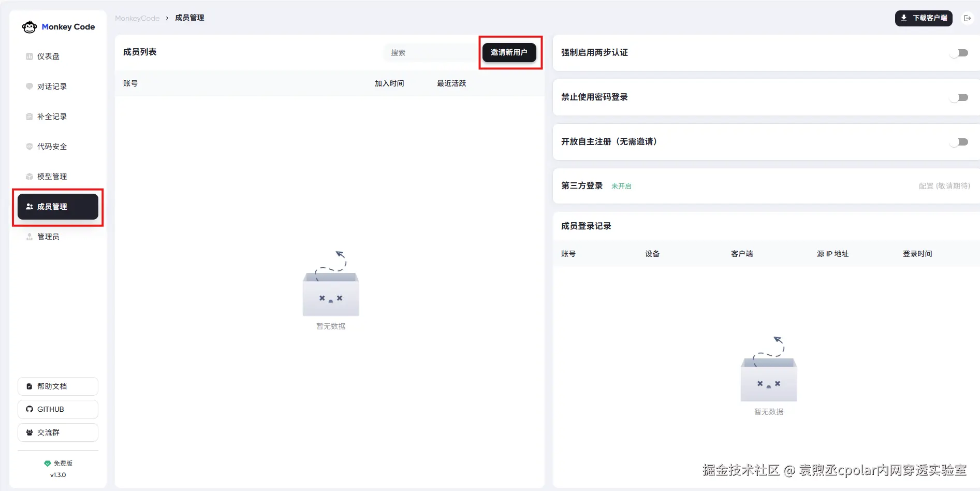Viewport: 980px width, 491px height.
Task: Select 代码安全 in the sidebar
Action: pyautogui.click(x=58, y=147)
